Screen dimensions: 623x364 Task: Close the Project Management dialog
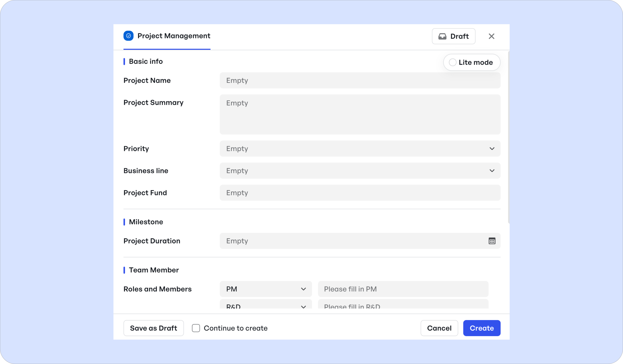coord(491,36)
